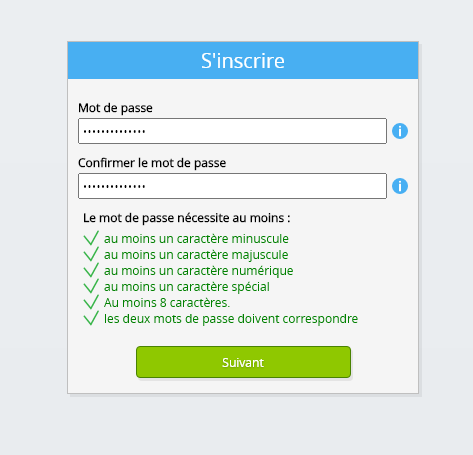Image resolution: width=473 pixels, height=455 pixels.
Task: Click the checkmark next to caractère majuscule
Action: (x=91, y=254)
